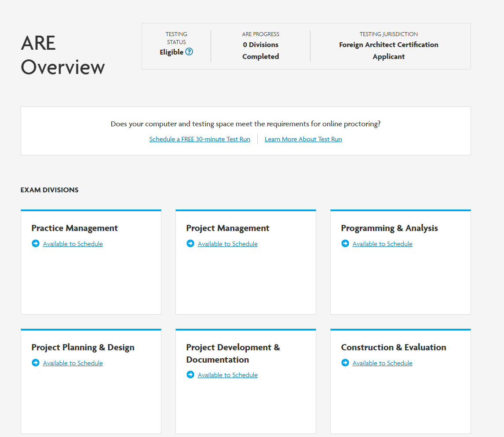Screen dimensions: 504x437
Task: Open Schedule a FREE 30-minute Test Run
Action: [200, 139]
